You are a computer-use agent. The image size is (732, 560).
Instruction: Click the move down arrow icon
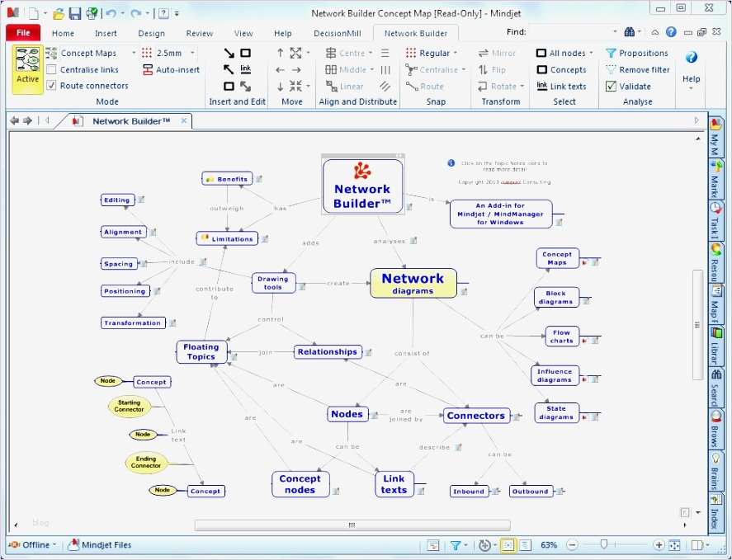280,87
